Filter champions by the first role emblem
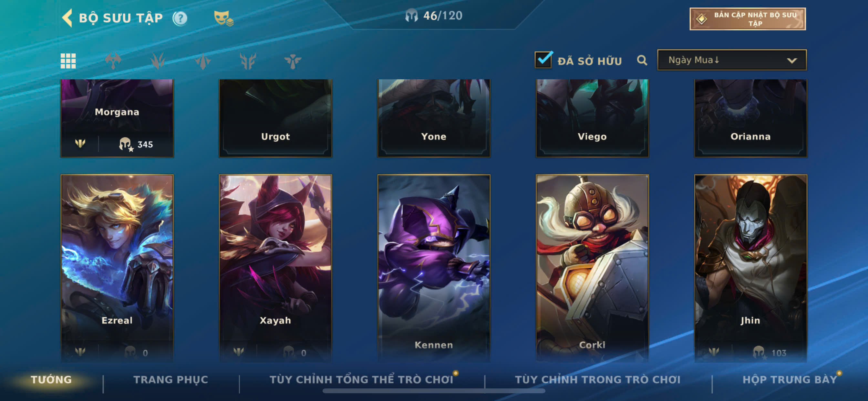Image resolution: width=868 pixels, height=401 pixels. pyautogui.click(x=113, y=61)
